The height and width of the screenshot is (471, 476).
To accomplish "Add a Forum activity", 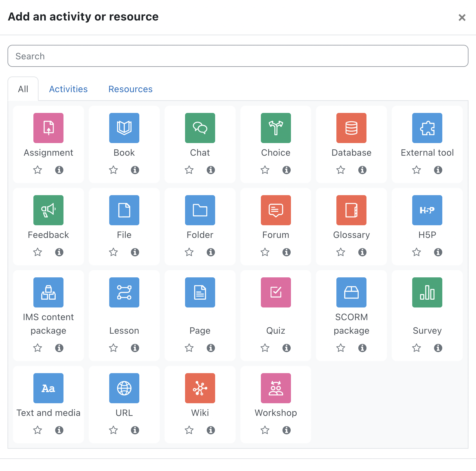I will click(x=276, y=210).
